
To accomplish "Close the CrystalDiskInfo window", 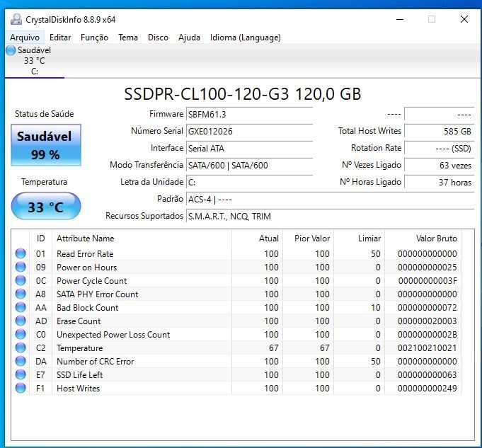I will 464,19.
